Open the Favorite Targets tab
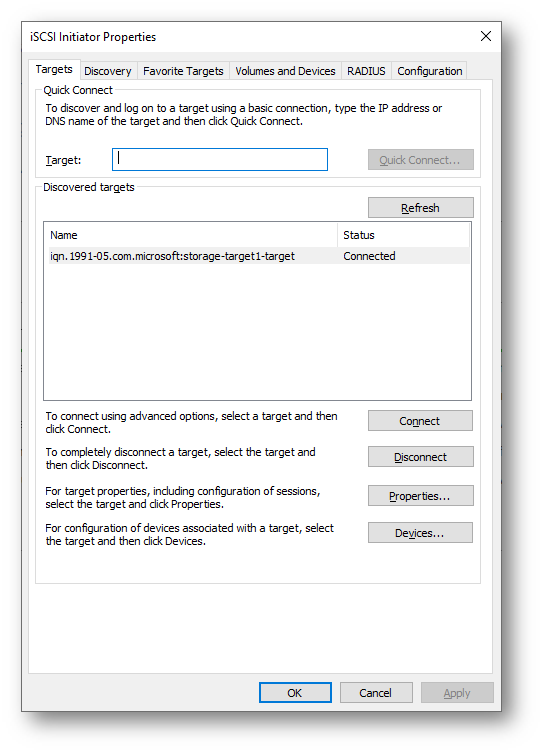544x754 pixels. click(183, 71)
